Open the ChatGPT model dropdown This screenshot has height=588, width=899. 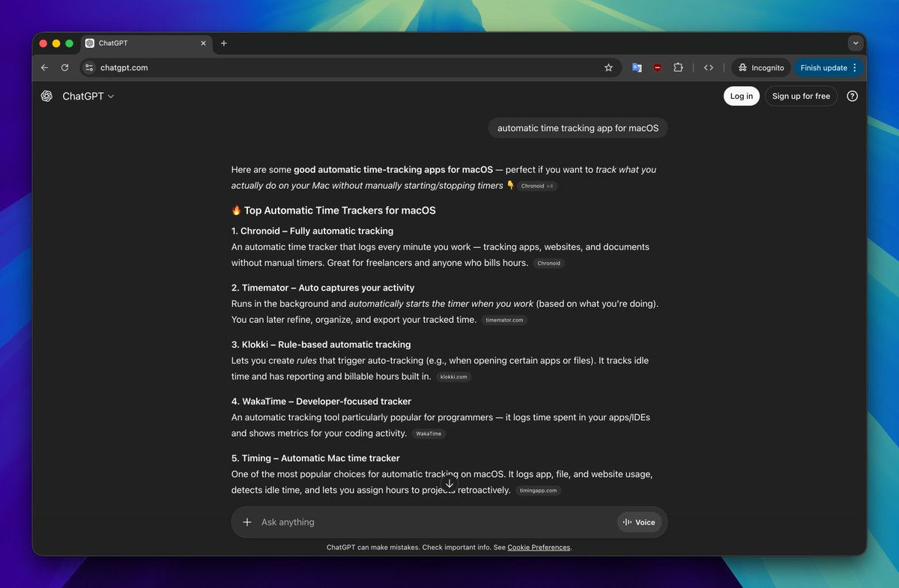pyautogui.click(x=88, y=96)
